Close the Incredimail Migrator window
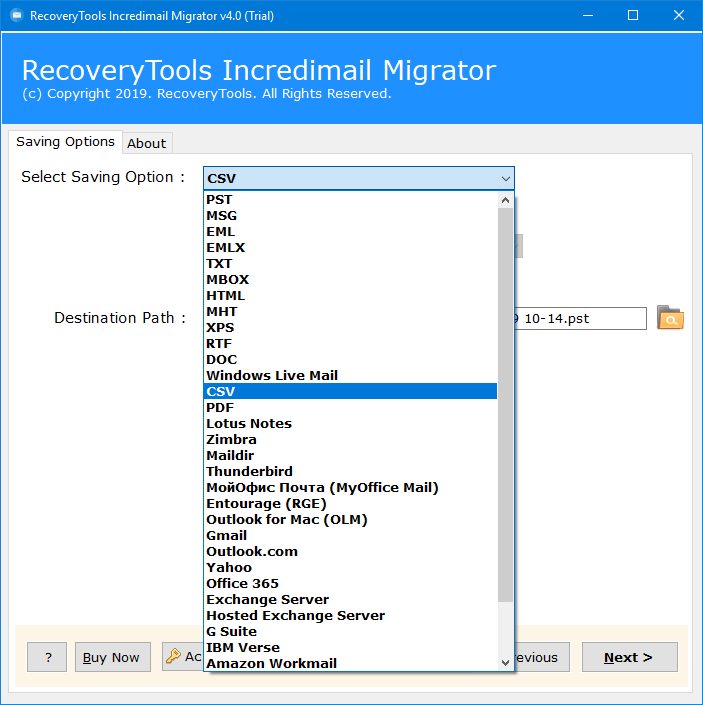The height and width of the screenshot is (705, 703). [x=679, y=16]
